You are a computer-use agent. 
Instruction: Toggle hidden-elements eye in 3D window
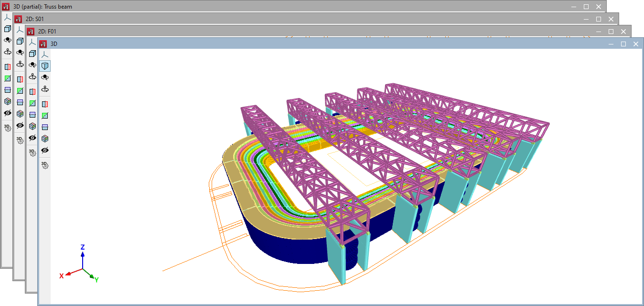point(45,150)
